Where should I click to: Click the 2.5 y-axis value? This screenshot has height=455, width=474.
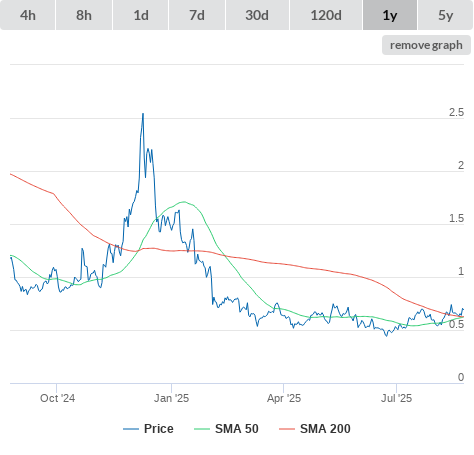(x=456, y=113)
